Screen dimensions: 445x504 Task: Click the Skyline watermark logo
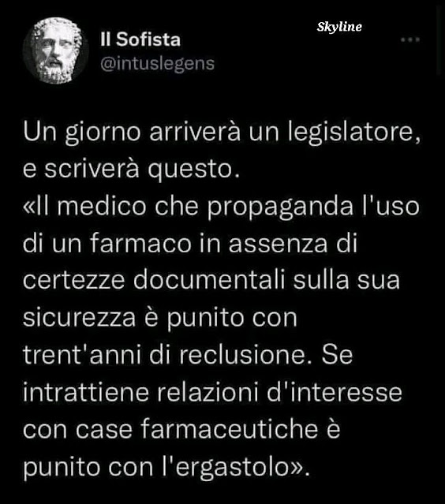(339, 27)
